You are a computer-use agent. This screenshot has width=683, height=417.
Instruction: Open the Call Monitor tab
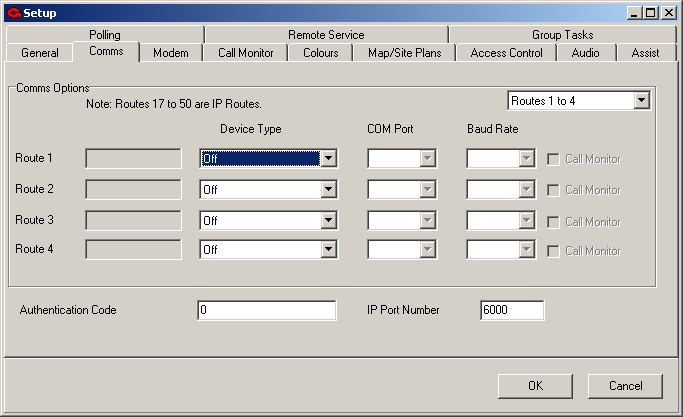click(x=245, y=53)
